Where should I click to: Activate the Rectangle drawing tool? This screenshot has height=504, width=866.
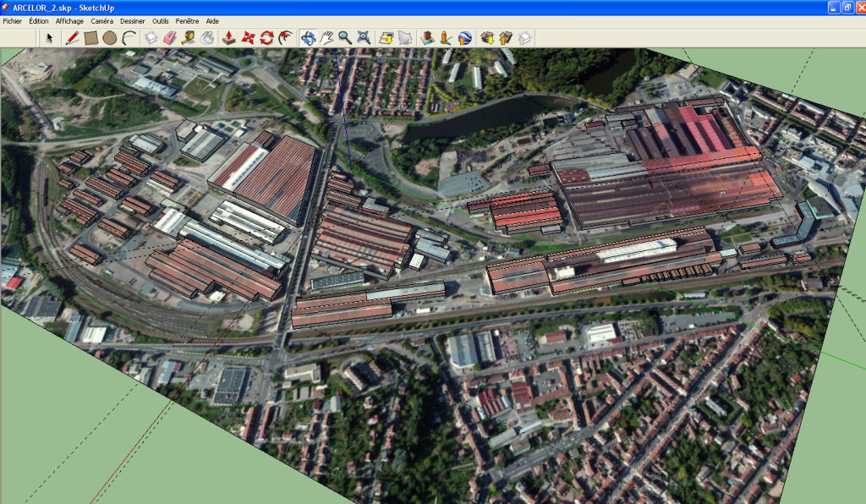point(90,37)
